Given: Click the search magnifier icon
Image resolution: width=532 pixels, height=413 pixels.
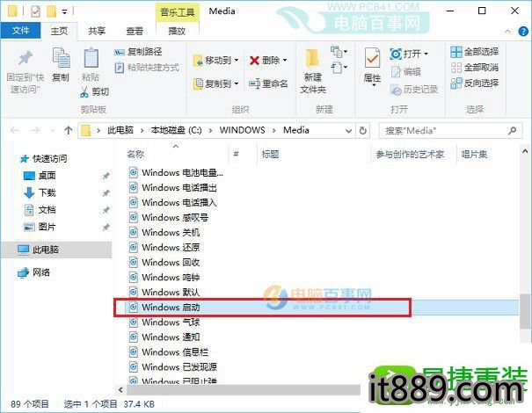Looking at the screenshot, I should pyautogui.click(x=513, y=131).
